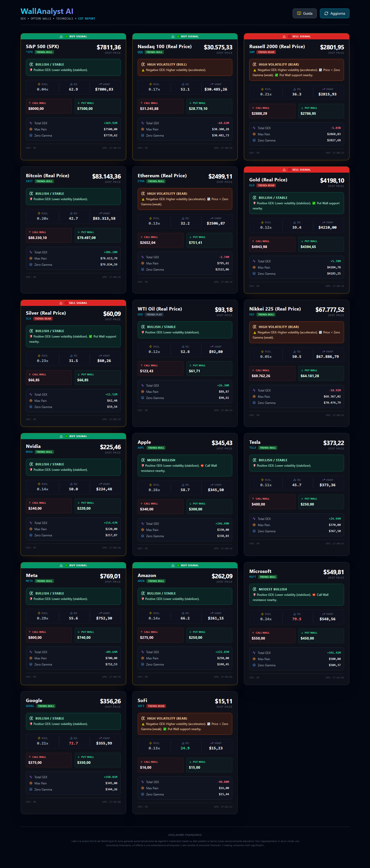Click the AAPL ticker label

[141, 448]
